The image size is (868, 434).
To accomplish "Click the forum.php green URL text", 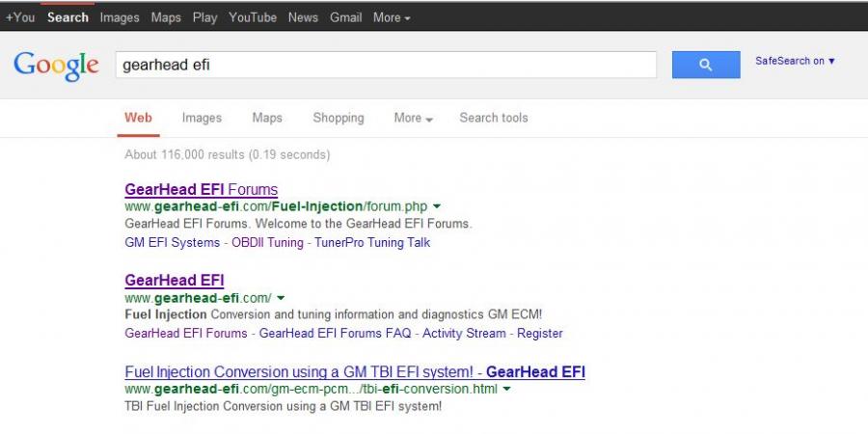I will point(276,206).
